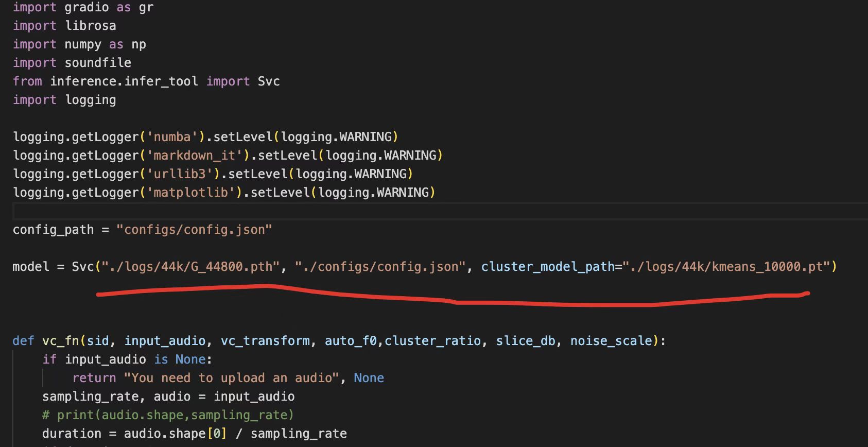This screenshot has width=868, height=447.
Task: Click the 'if input_audio is None:' line
Action: pos(127,359)
